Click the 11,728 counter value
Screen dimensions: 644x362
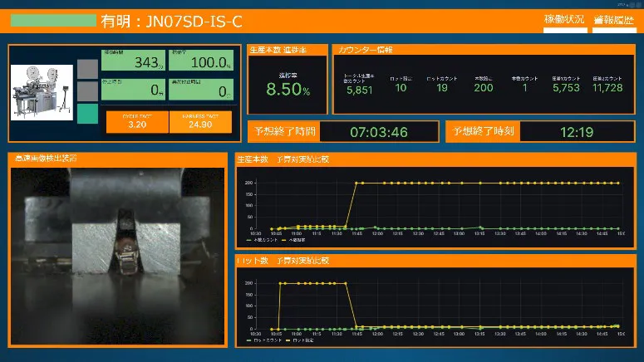coord(607,88)
